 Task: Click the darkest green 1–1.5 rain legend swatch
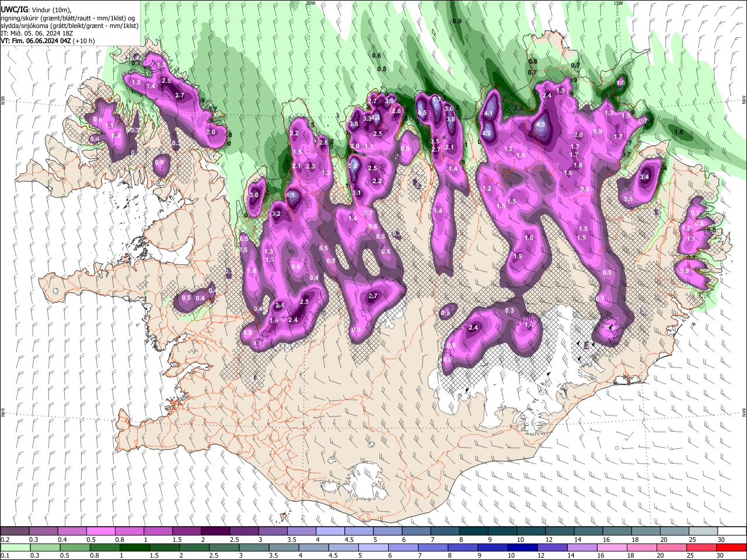click(x=134, y=547)
